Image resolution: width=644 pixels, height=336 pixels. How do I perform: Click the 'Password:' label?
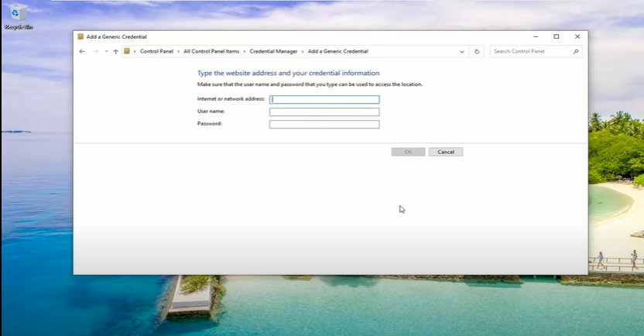coord(210,124)
